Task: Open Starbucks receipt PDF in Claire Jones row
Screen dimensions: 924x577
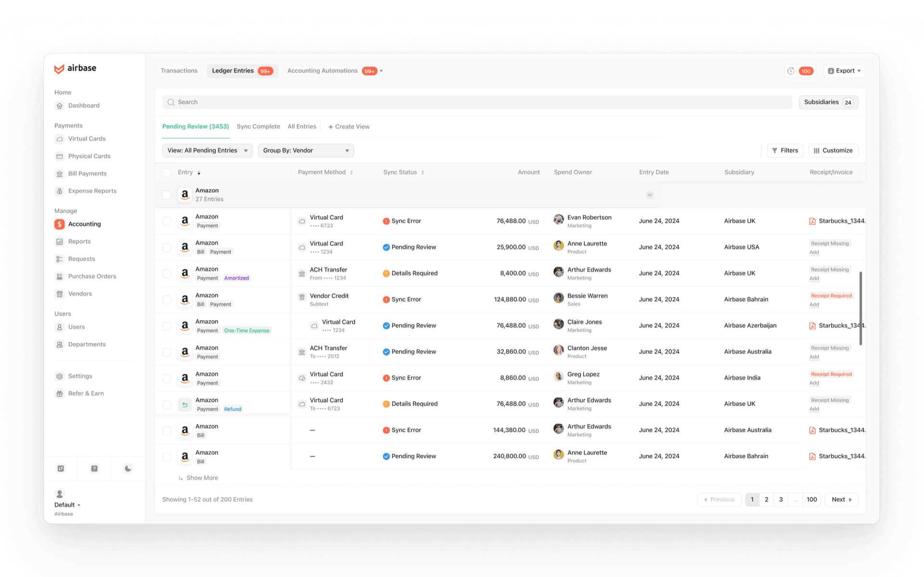Action: (x=837, y=326)
